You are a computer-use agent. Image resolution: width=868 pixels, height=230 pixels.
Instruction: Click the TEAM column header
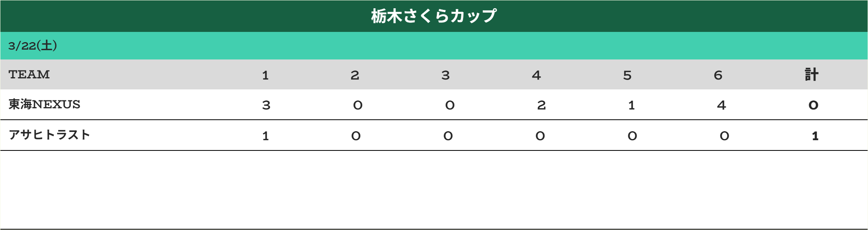[x=29, y=74]
